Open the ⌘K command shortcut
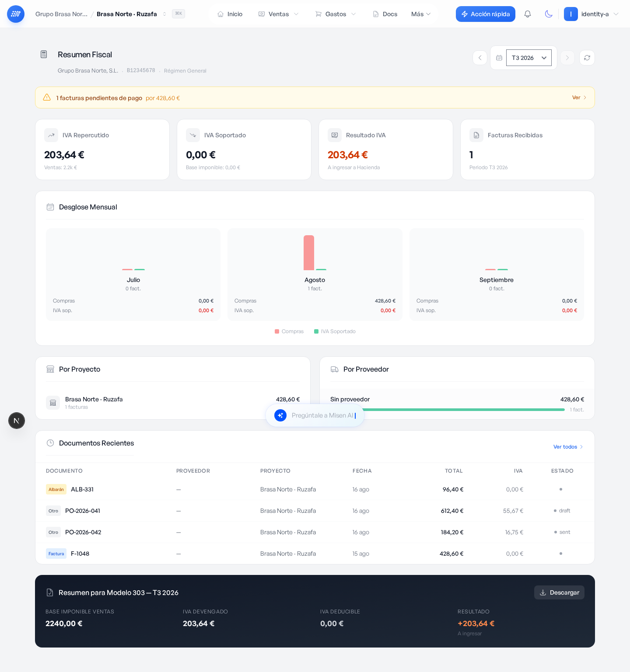The image size is (630, 672). coord(178,14)
